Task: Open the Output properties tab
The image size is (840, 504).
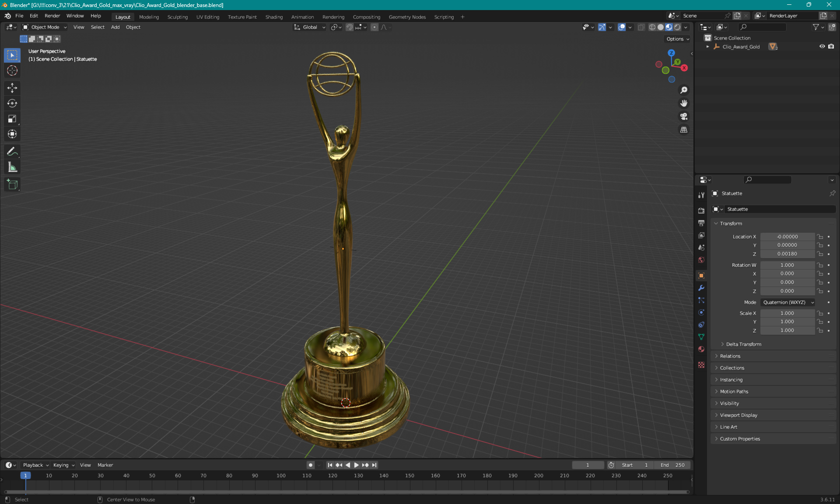Action: (701, 223)
